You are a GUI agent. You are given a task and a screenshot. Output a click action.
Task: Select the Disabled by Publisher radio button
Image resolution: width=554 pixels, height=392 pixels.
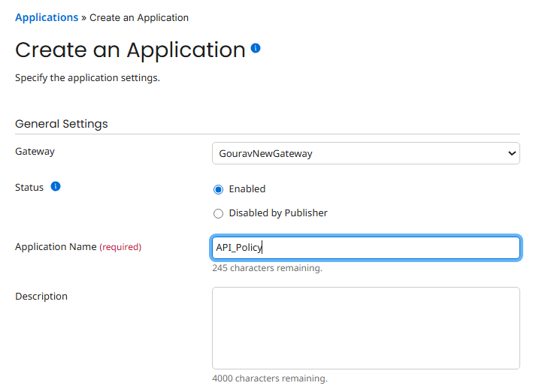click(219, 213)
